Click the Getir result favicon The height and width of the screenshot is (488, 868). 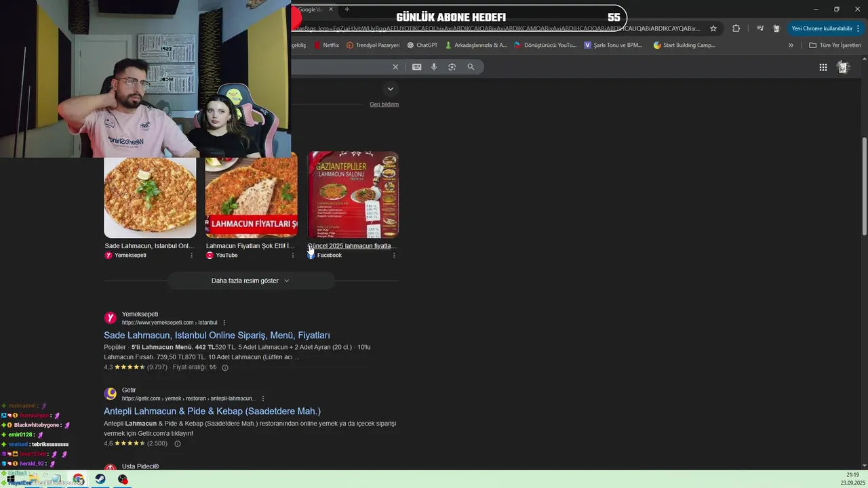point(111,394)
